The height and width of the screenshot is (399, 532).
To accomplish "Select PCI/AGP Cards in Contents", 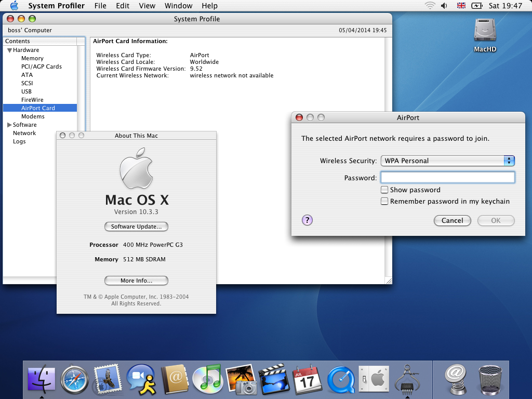I will 40,66.
